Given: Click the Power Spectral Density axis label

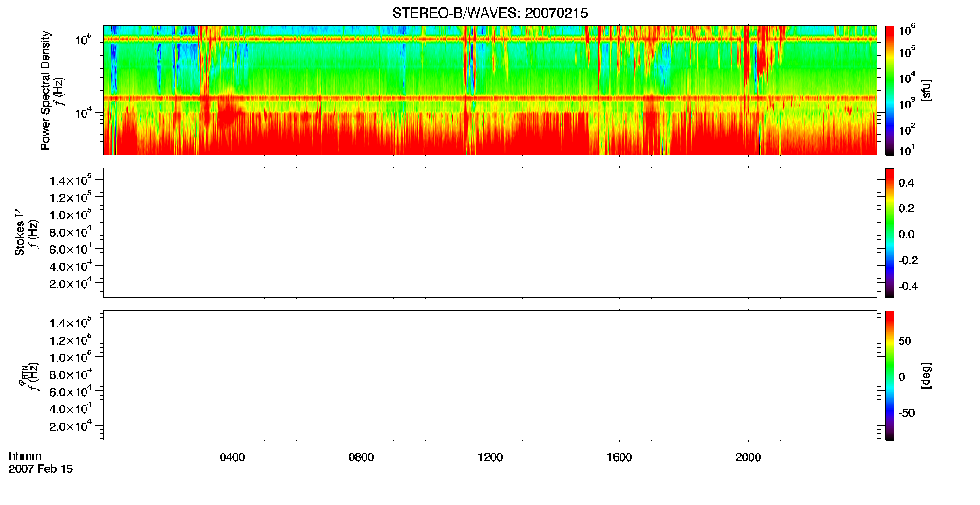Looking at the screenshot, I should tap(45, 90).
